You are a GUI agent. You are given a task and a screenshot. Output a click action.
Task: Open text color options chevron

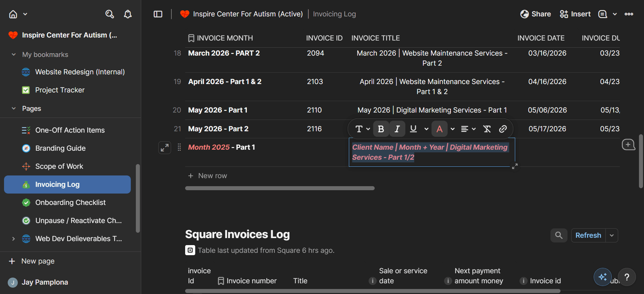click(x=452, y=129)
